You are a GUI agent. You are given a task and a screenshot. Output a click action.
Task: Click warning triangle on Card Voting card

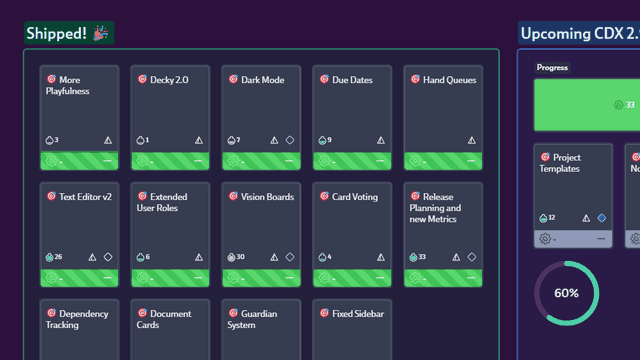click(x=381, y=257)
